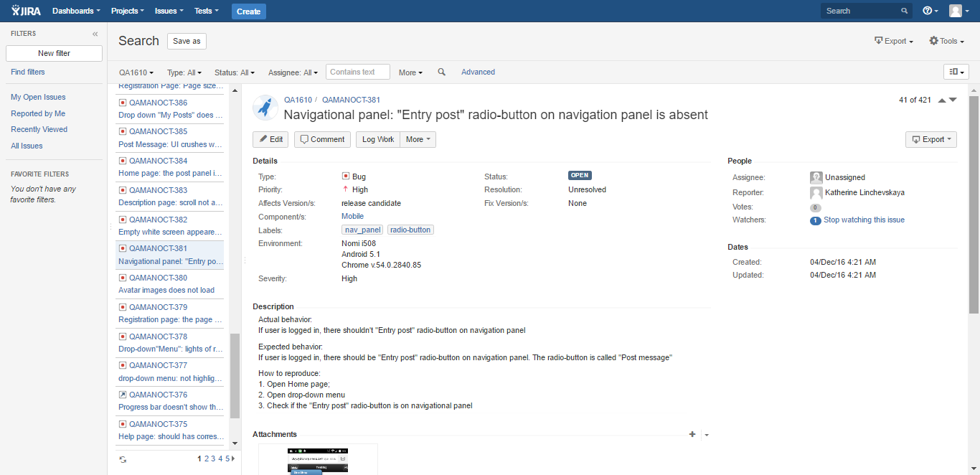Open the More filter dropdown
The height and width of the screenshot is (475, 980).
410,72
